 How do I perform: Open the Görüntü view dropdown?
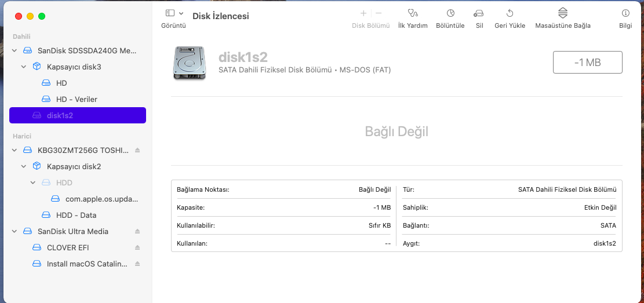click(x=174, y=13)
